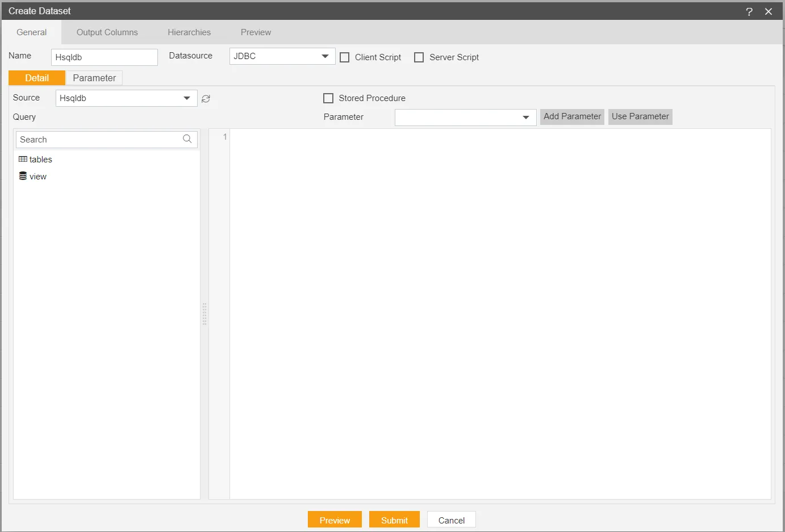
Task: Expand the view tree node
Action: tap(38, 177)
